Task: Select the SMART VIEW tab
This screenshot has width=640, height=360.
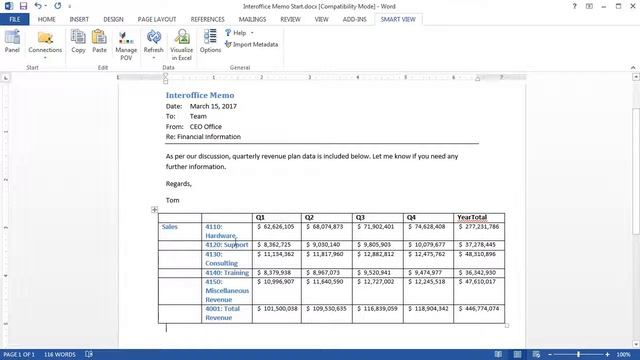Action: pos(398,19)
